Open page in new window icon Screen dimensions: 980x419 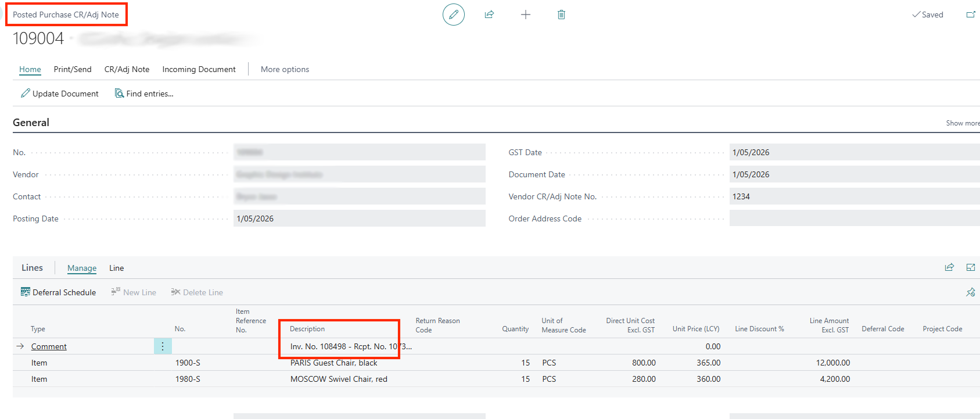970,15
